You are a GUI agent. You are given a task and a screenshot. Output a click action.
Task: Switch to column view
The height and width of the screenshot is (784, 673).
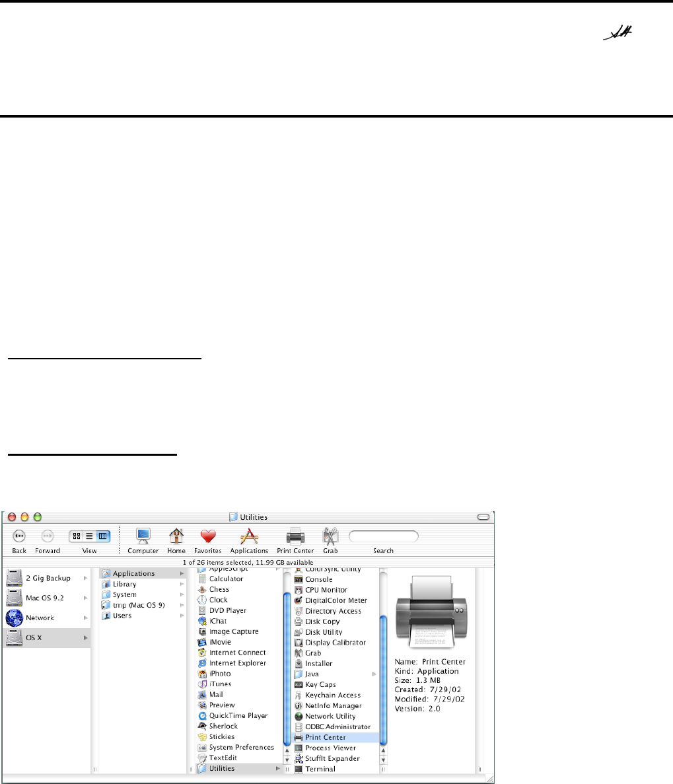(x=102, y=536)
